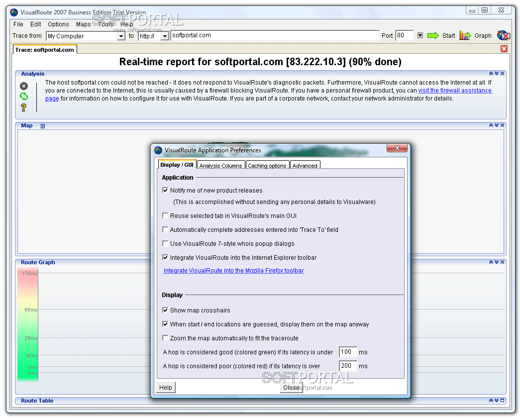
Task: Open the visit the firewall assistance link
Action: click(x=455, y=91)
